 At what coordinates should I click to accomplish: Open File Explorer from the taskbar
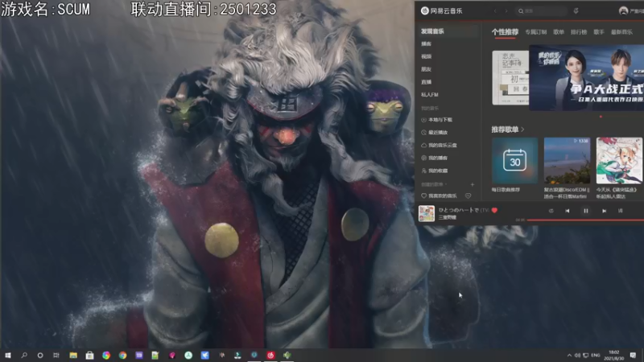point(73,355)
